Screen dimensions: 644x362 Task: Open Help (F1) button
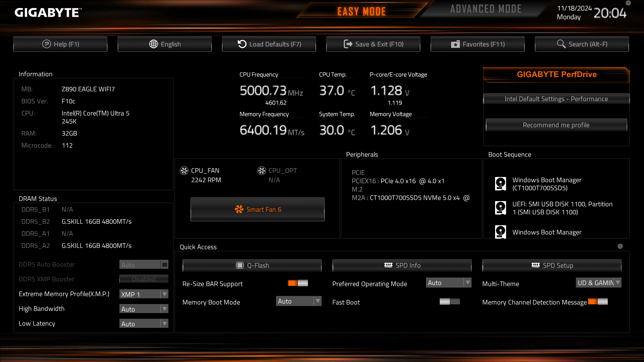(60, 44)
